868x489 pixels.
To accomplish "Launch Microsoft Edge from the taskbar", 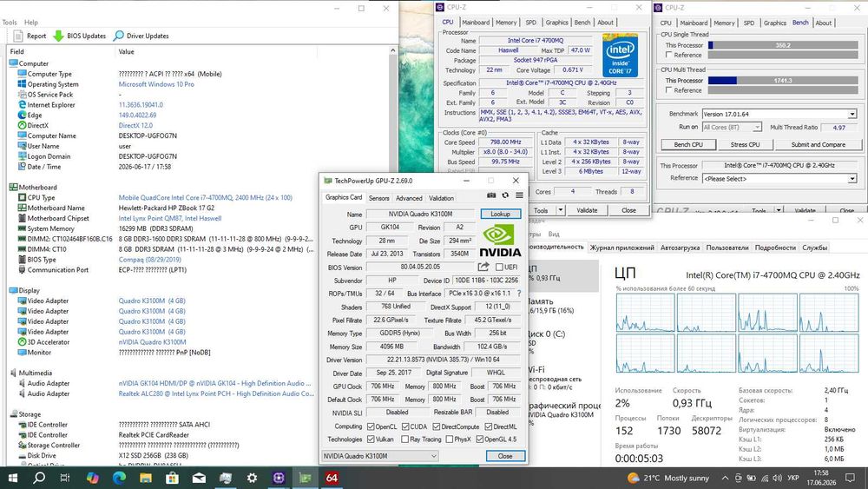I will pos(119,478).
